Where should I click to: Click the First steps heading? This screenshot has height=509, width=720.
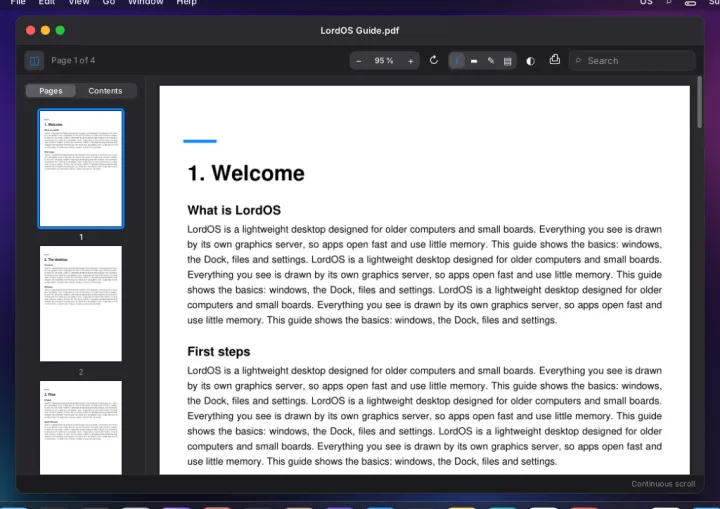pyautogui.click(x=219, y=351)
